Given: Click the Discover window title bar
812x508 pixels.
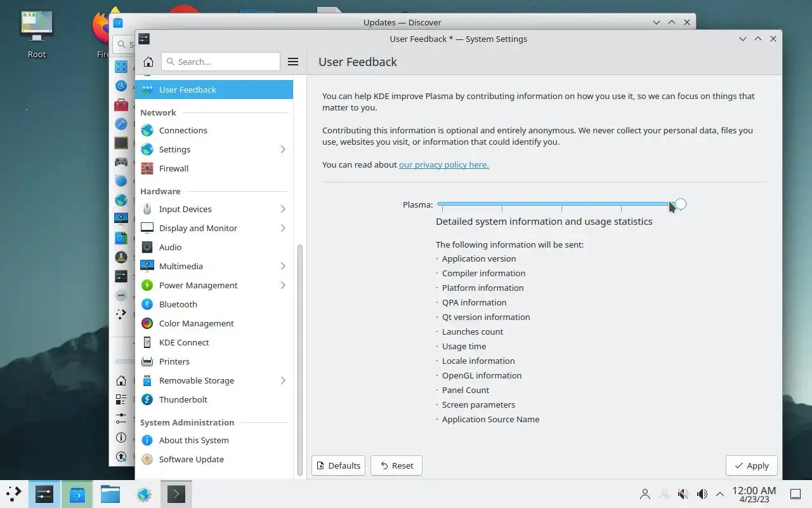Looking at the screenshot, I should point(402,22).
